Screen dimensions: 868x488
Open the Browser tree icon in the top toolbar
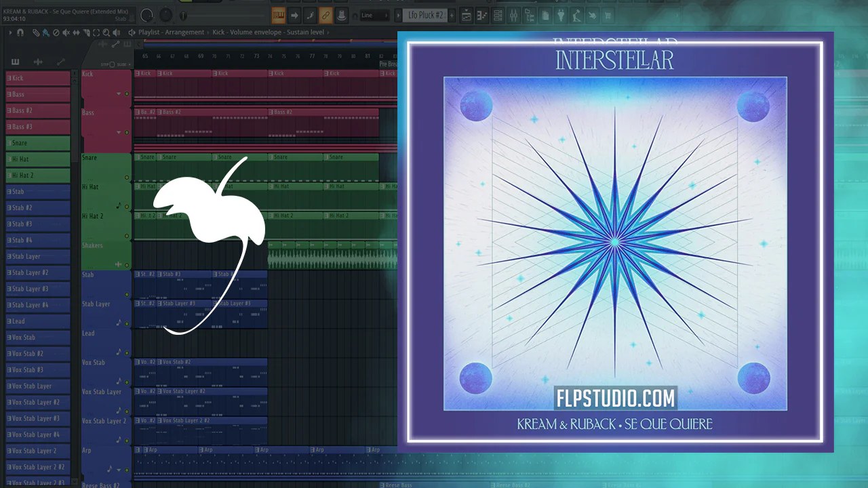pos(529,15)
